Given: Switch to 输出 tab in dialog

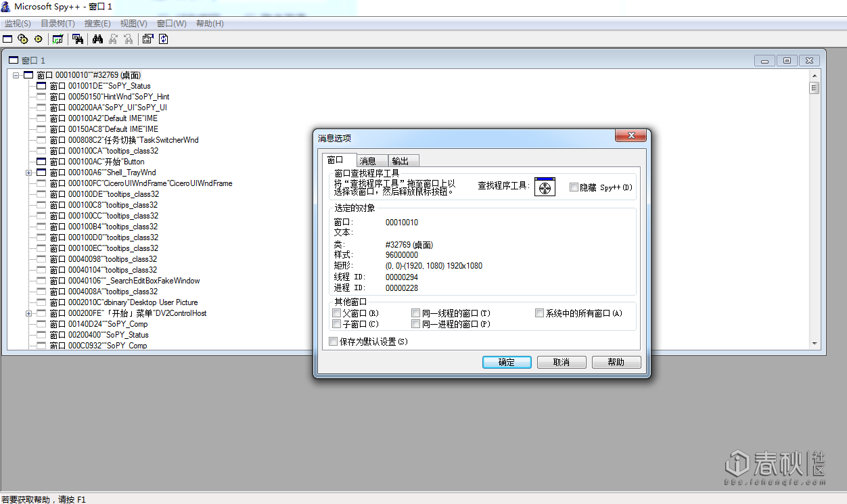Looking at the screenshot, I should [x=404, y=161].
